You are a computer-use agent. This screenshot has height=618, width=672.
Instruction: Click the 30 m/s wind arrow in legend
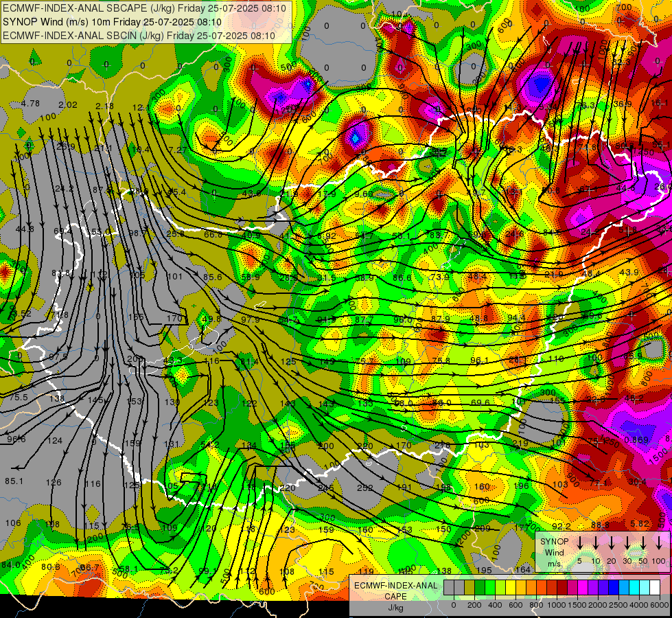pyautogui.click(x=627, y=542)
